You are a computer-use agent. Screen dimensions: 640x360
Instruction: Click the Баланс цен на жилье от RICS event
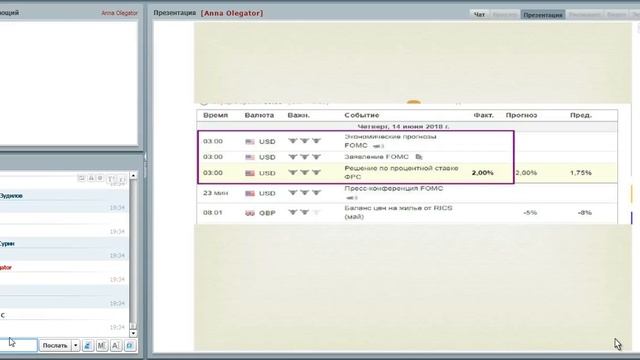pos(398,212)
